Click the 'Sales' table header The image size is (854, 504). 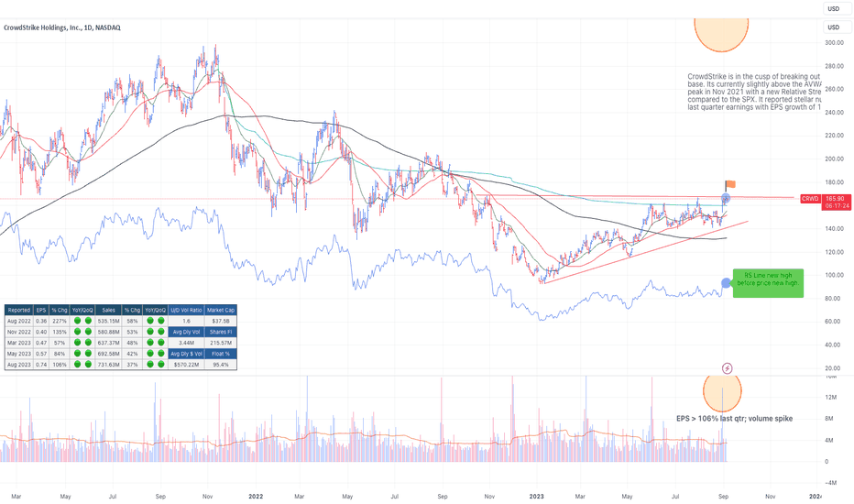(x=108, y=310)
